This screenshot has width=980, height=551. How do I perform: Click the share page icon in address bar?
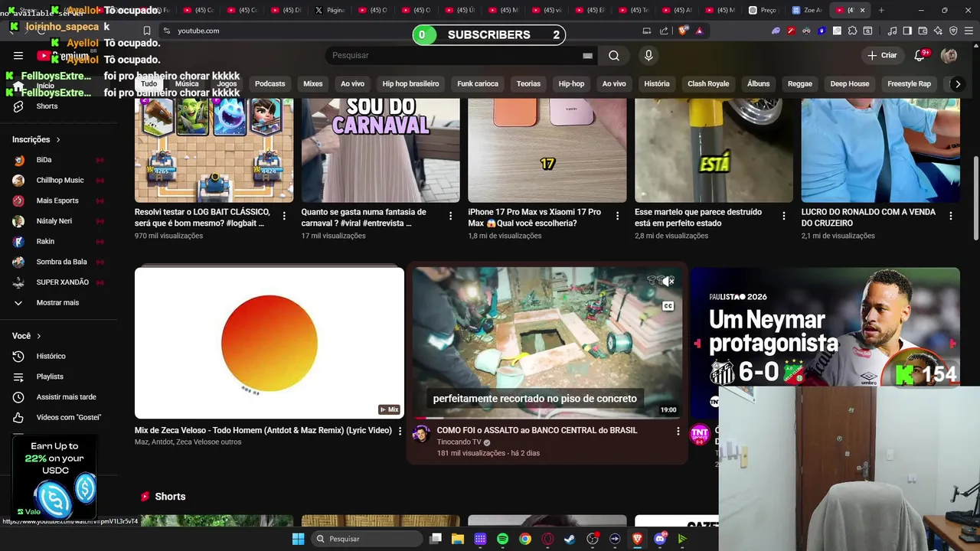point(664,31)
